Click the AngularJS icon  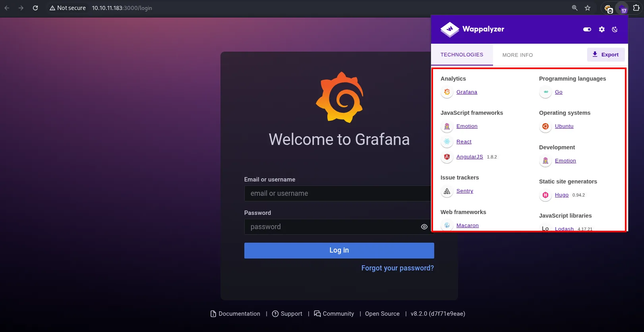447,157
